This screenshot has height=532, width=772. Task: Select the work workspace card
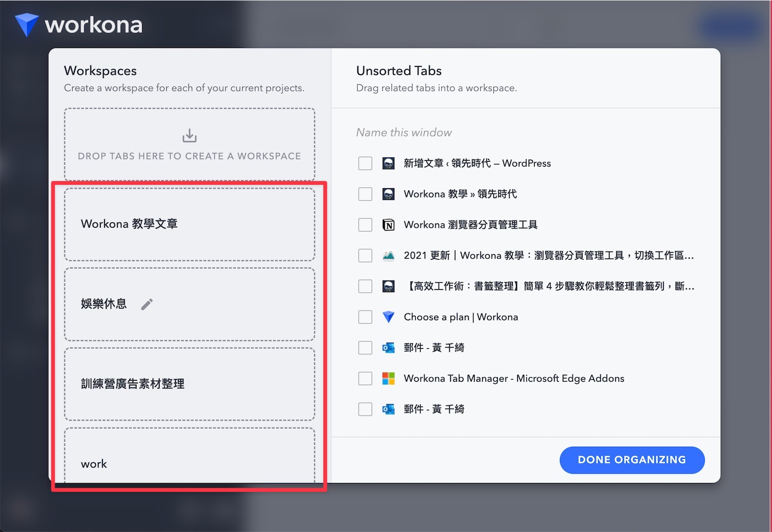[189, 456]
